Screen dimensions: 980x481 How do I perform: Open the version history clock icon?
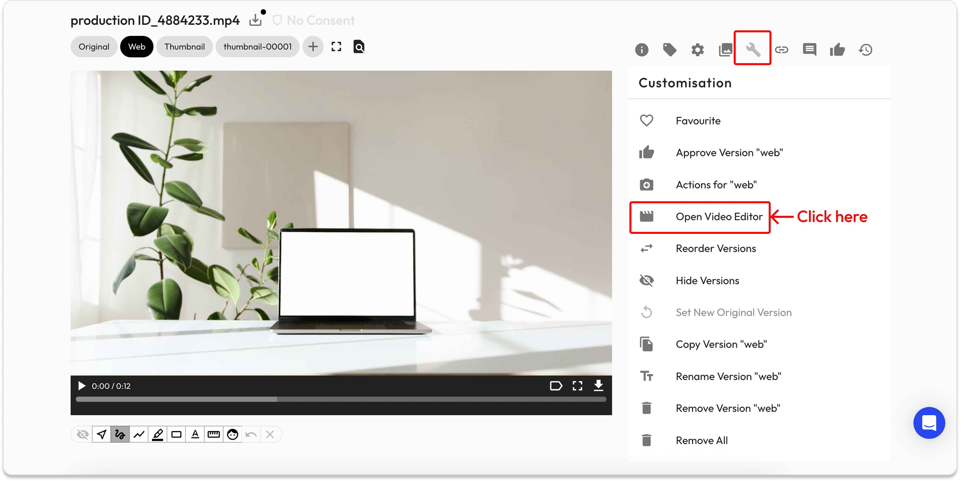866,50
